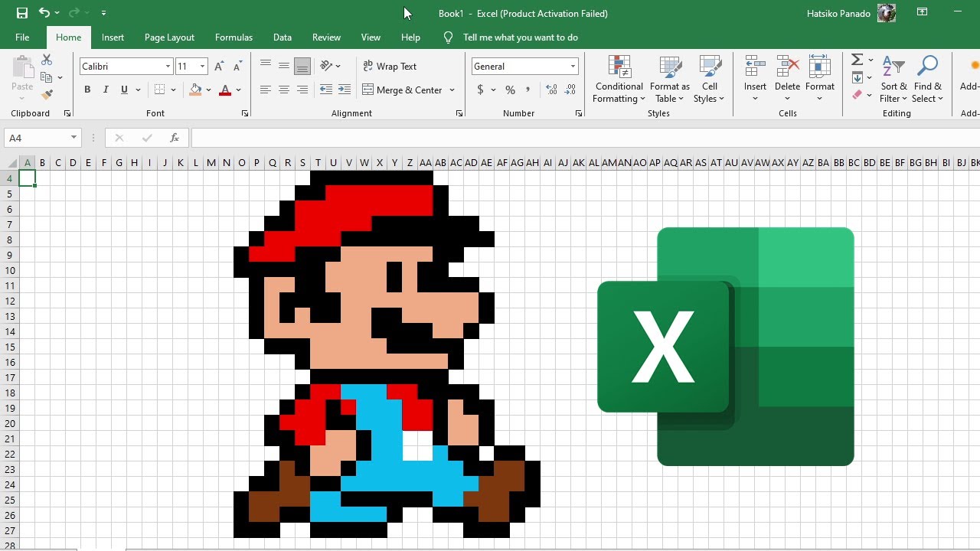Image resolution: width=980 pixels, height=551 pixels.
Task: Click the Accounting Number Format dollar icon
Action: coord(480,90)
